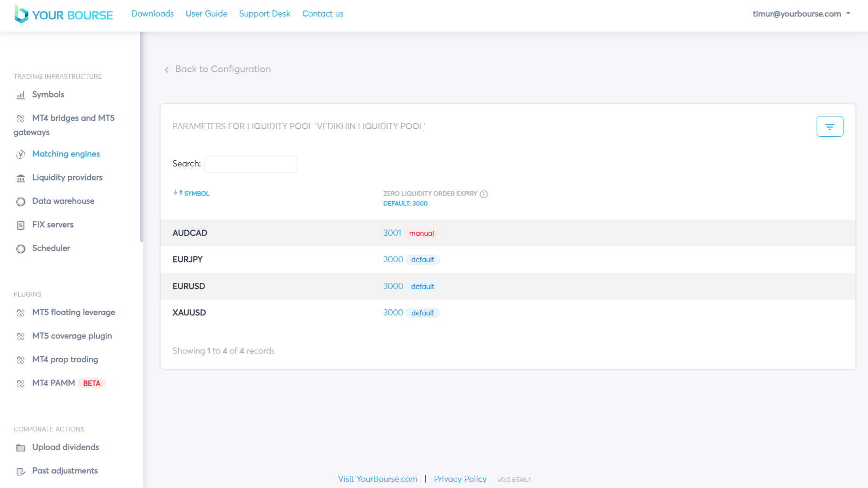Open the User Guide page

207,14
